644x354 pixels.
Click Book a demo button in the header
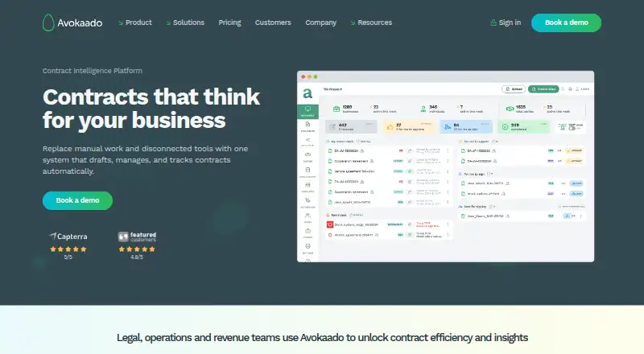pos(566,23)
